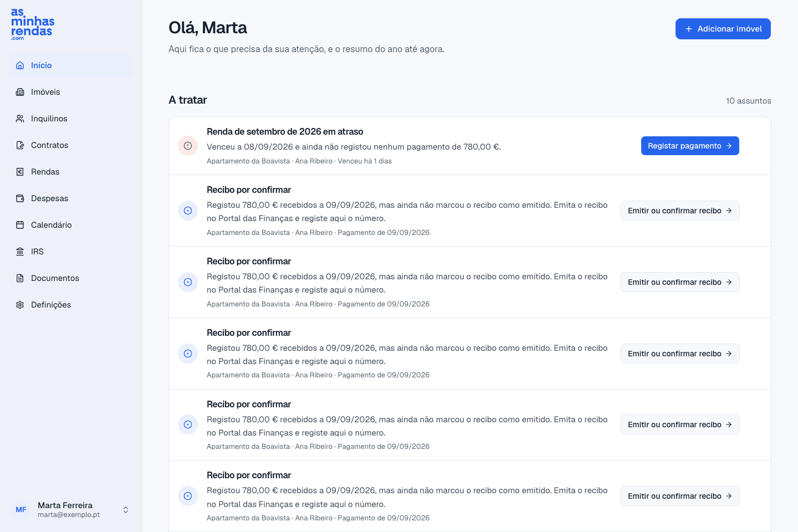
Task: Click the marta@exemplo.pt email text
Action: point(69,515)
